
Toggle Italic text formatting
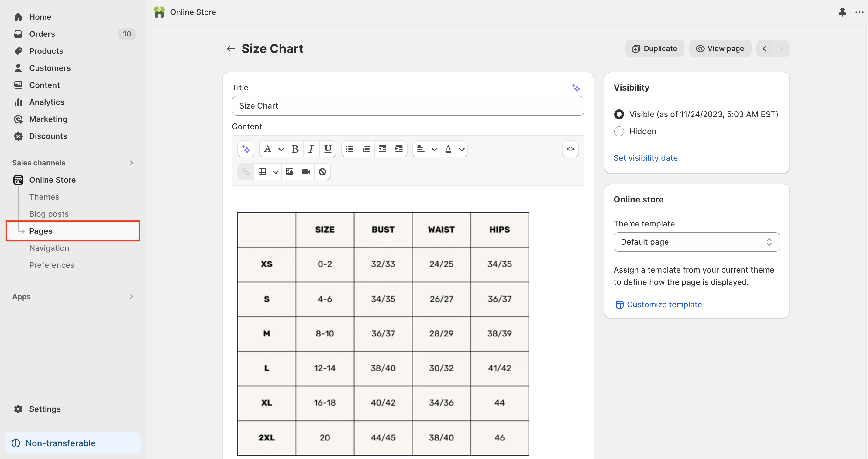pyautogui.click(x=311, y=149)
